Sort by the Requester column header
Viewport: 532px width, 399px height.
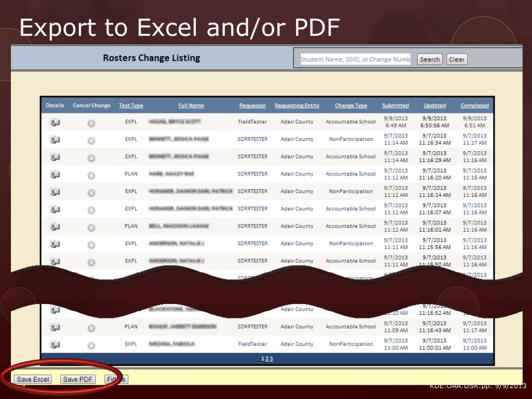[252, 105]
